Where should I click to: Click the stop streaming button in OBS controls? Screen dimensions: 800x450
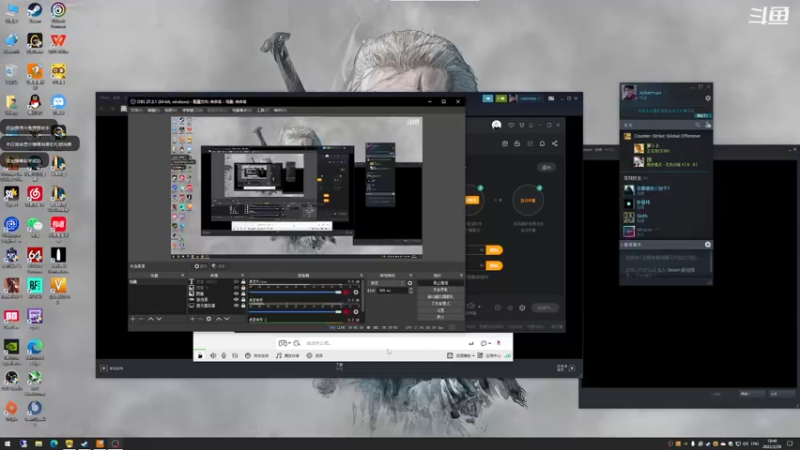pos(440,283)
